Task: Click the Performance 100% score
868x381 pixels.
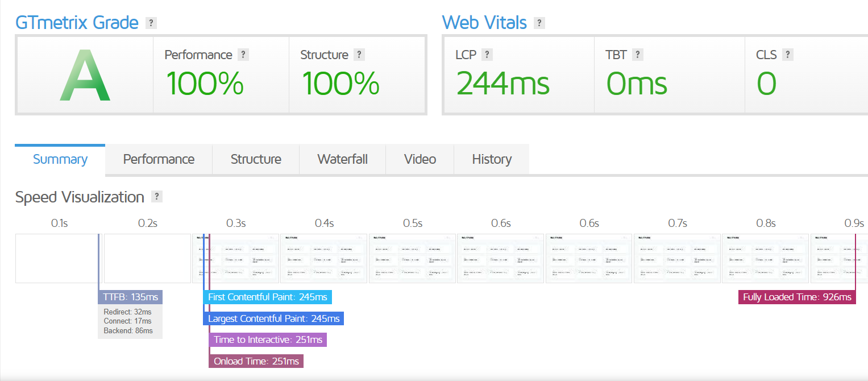Action: (204, 84)
